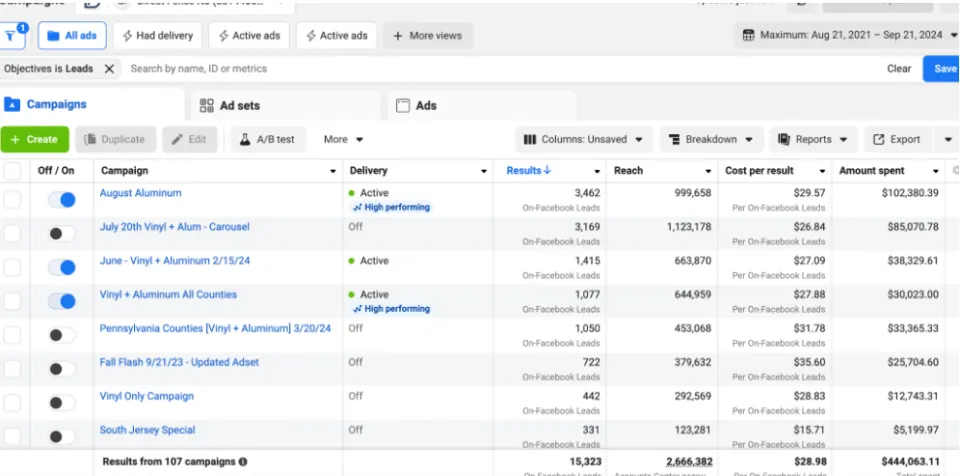The width and height of the screenshot is (960, 476).
Task: Turn on South Jersey Special toggle
Action: (x=62, y=437)
